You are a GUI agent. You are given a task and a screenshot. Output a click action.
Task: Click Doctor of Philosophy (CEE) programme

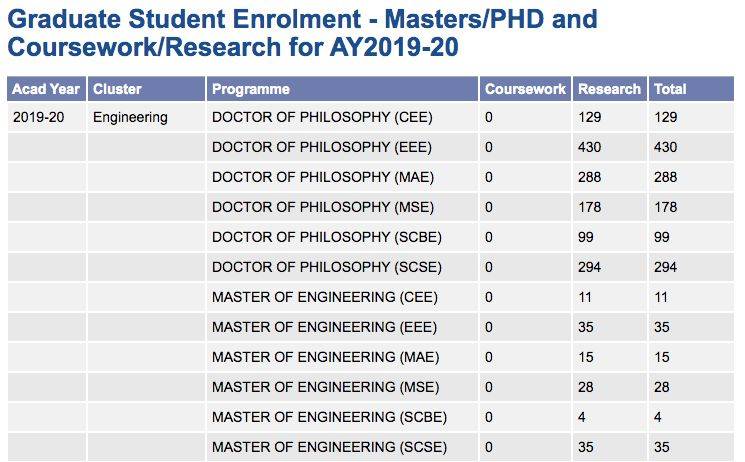pyautogui.click(x=322, y=118)
